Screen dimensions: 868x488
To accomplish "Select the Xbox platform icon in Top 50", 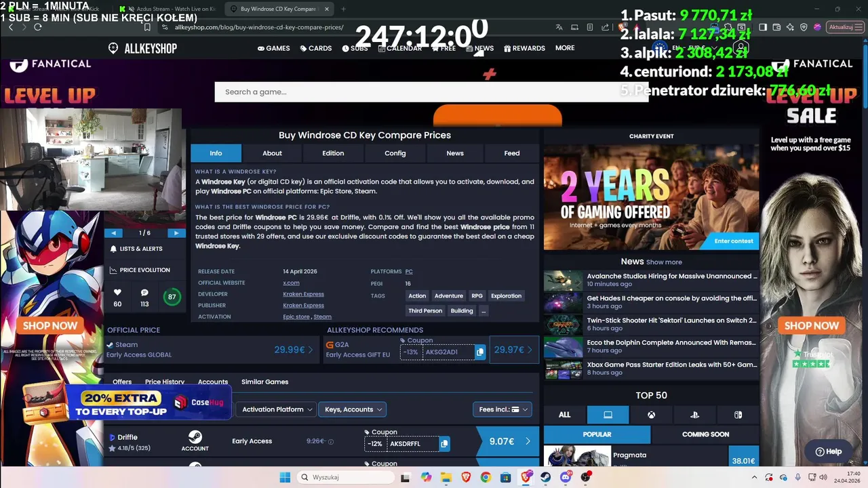I will (651, 415).
